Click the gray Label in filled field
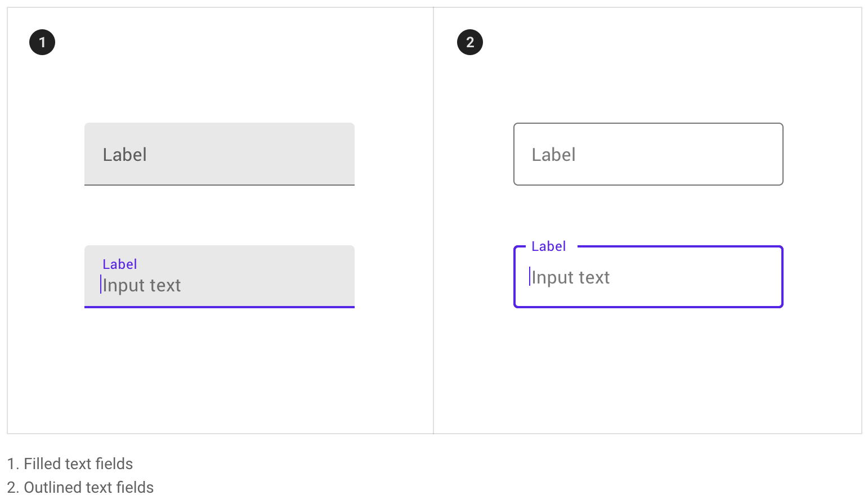The height and width of the screenshot is (504, 868). tap(124, 155)
